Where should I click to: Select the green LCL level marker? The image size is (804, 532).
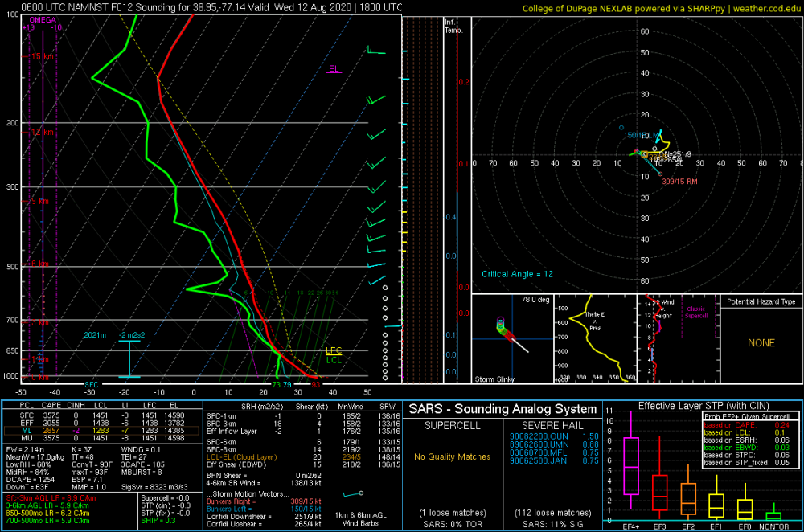point(334,360)
